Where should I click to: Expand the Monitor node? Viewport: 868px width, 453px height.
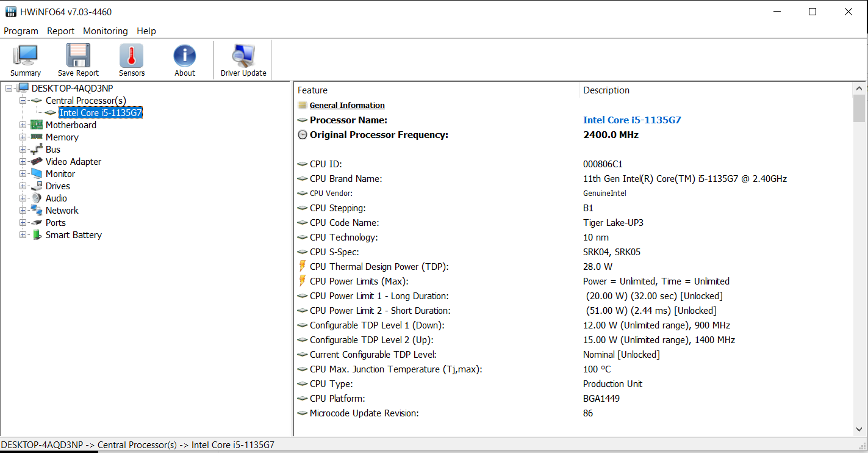tap(23, 174)
